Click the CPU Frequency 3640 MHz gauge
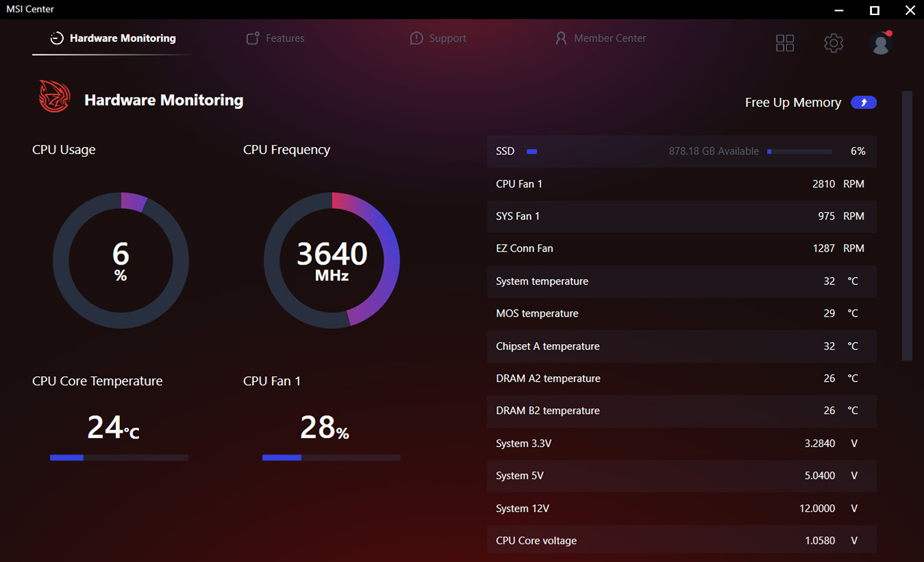 [332, 260]
